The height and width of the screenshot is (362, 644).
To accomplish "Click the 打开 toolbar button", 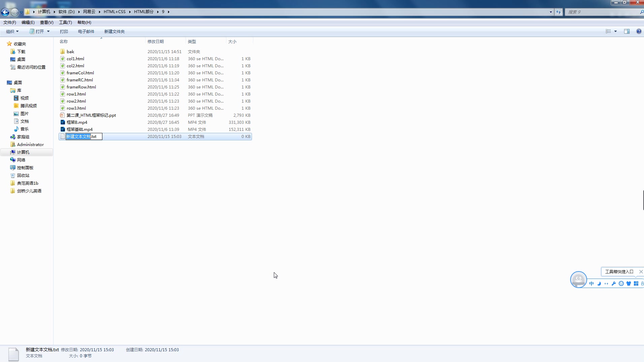I will [x=37, y=31].
